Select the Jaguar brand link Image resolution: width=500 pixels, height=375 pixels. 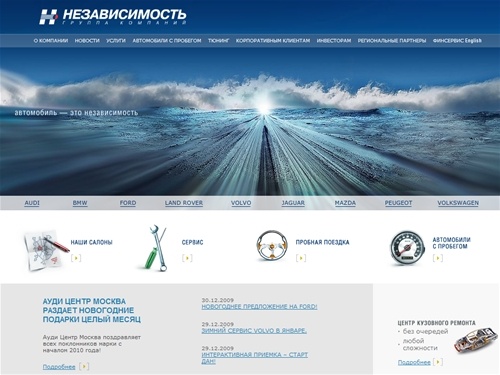coord(293,203)
